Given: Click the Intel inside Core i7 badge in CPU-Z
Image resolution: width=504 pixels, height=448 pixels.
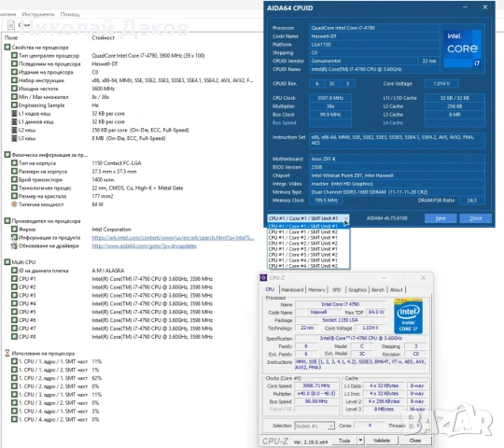Looking at the screenshot, I should pos(408,315).
